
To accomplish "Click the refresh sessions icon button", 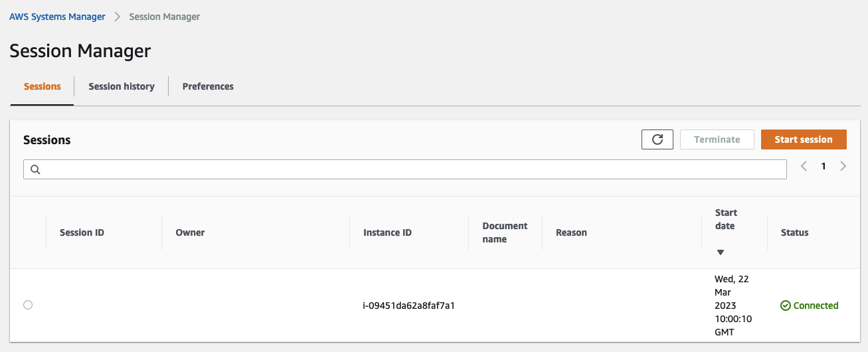I will (x=657, y=139).
